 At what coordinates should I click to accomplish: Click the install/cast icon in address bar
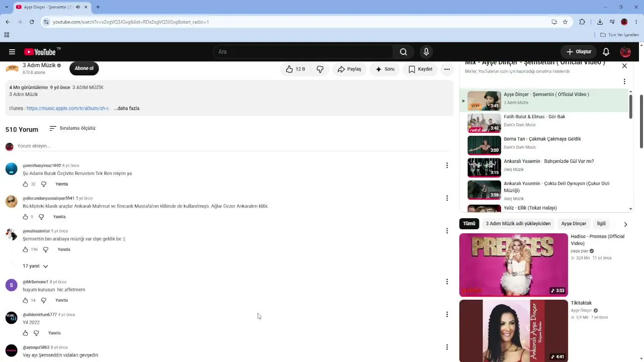point(554,22)
